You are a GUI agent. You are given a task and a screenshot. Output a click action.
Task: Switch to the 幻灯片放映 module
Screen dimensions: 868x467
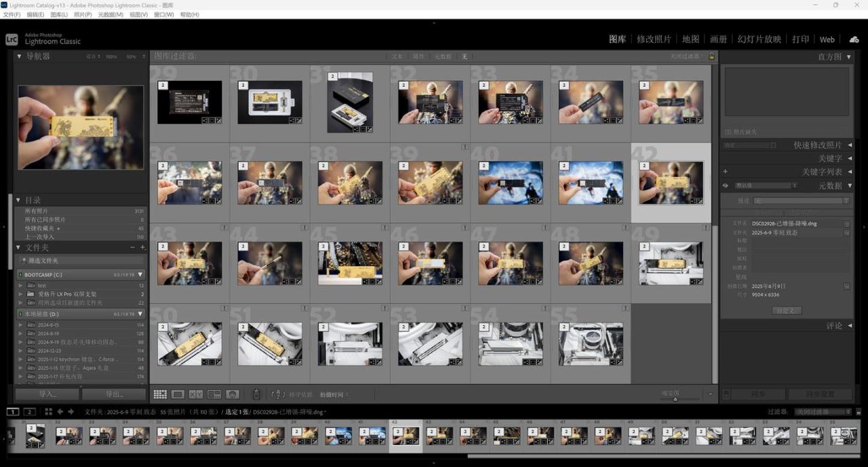click(x=759, y=39)
